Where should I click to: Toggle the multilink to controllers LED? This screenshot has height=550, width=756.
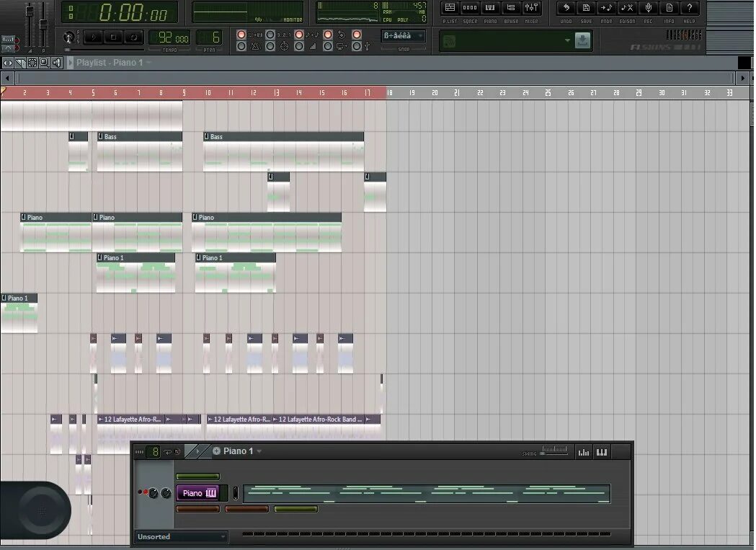pos(357,46)
